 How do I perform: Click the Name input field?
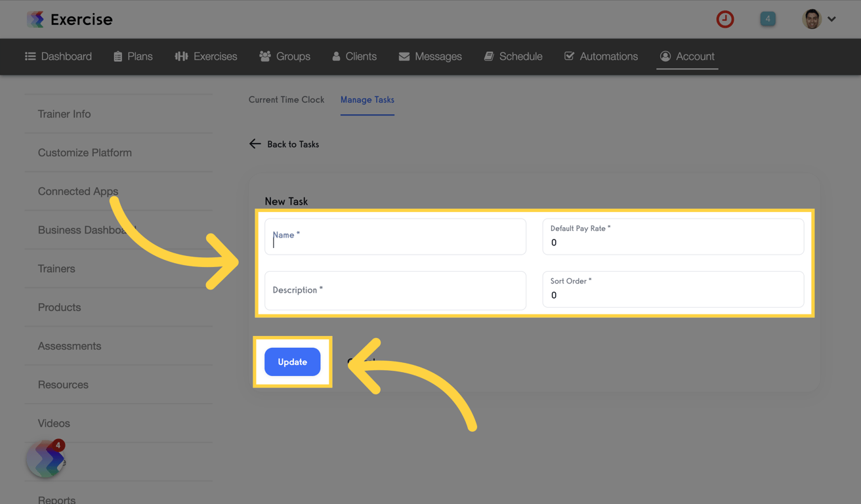[x=395, y=235]
